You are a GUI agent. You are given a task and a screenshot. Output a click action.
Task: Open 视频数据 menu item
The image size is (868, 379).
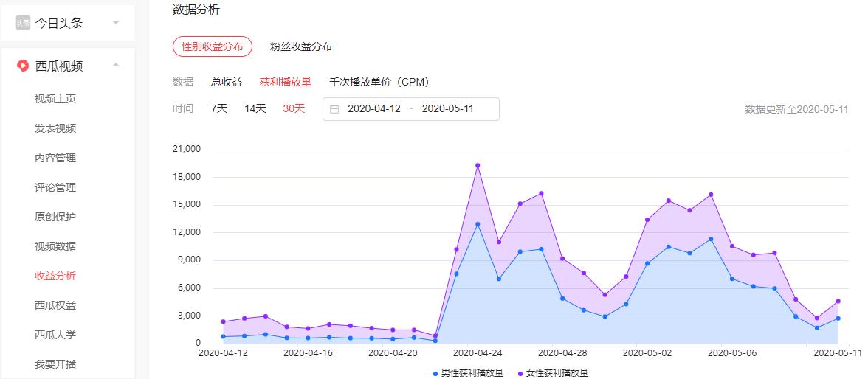(x=55, y=246)
